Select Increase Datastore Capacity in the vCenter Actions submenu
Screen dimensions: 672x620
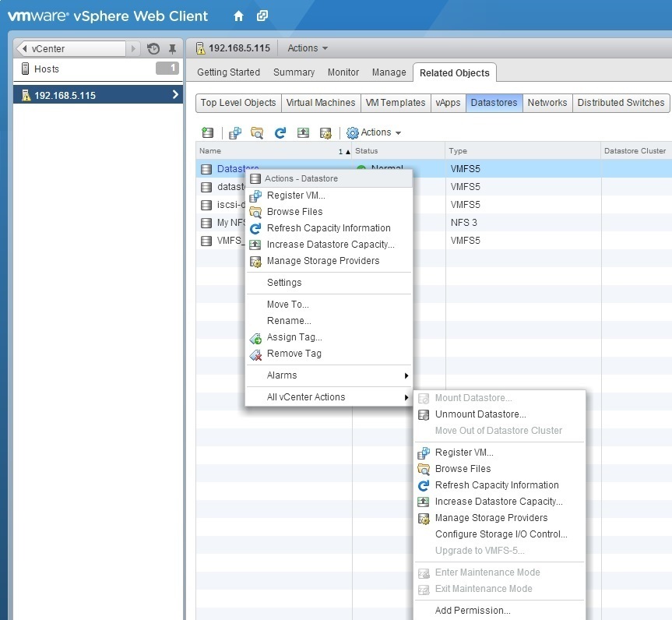point(499,502)
